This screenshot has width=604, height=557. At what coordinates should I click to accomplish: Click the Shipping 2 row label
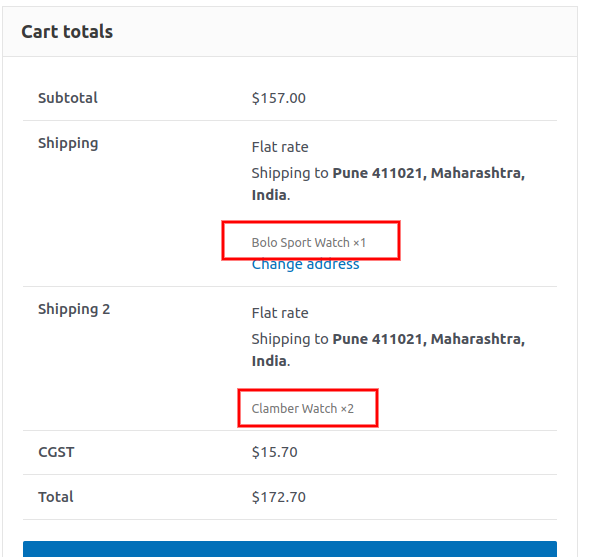[x=74, y=309]
